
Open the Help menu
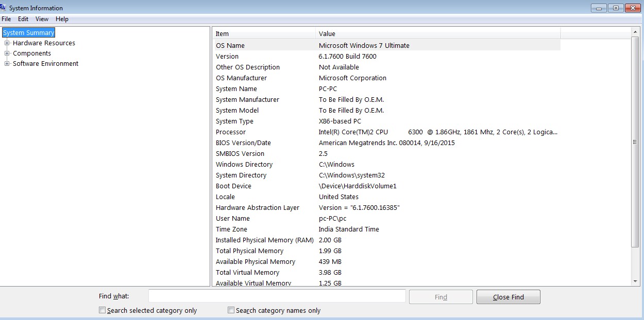(62, 19)
